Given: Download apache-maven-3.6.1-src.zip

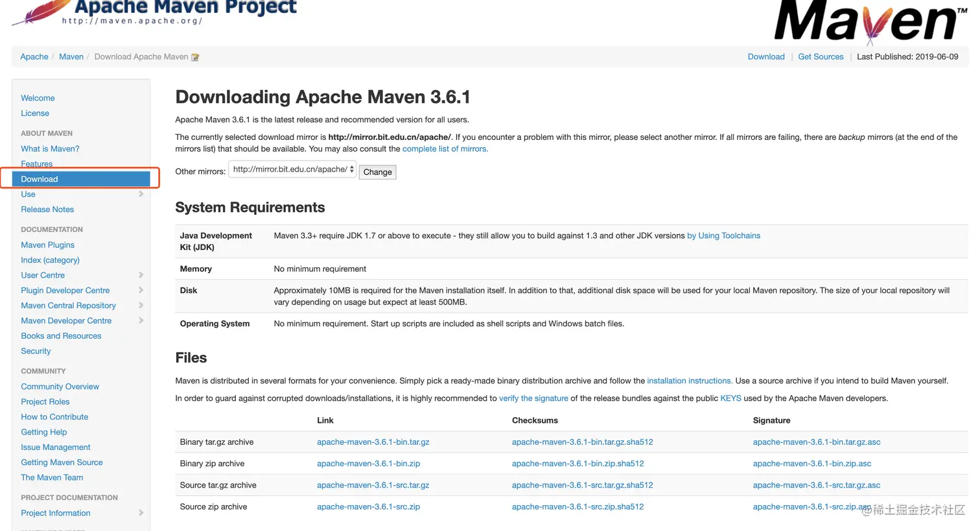Looking at the screenshot, I should (x=368, y=507).
